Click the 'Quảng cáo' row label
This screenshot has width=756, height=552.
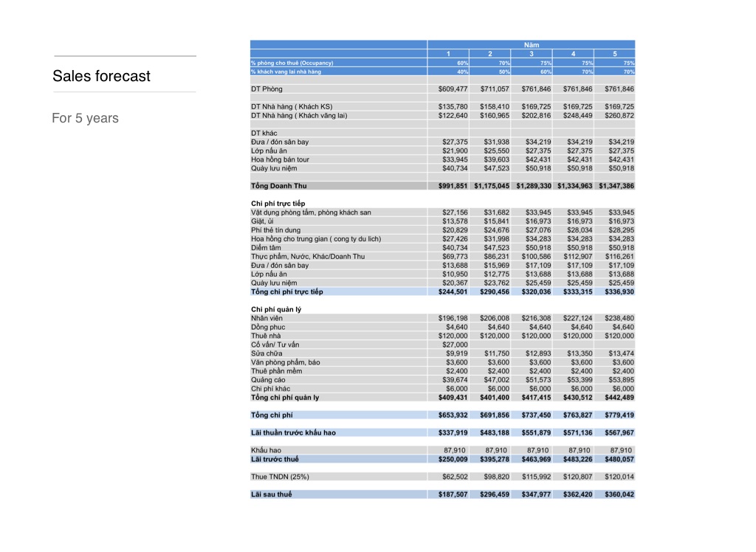(x=267, y=379)
